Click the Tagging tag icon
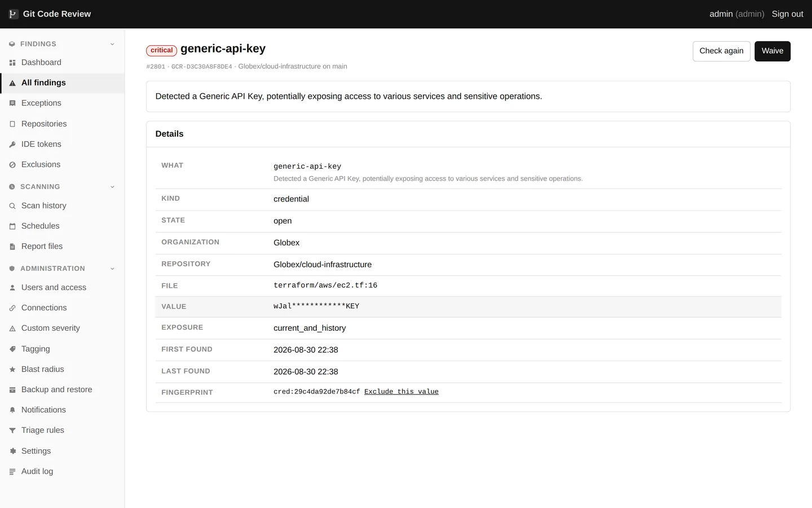Screen dimensions: 812x508 [12, 349]
